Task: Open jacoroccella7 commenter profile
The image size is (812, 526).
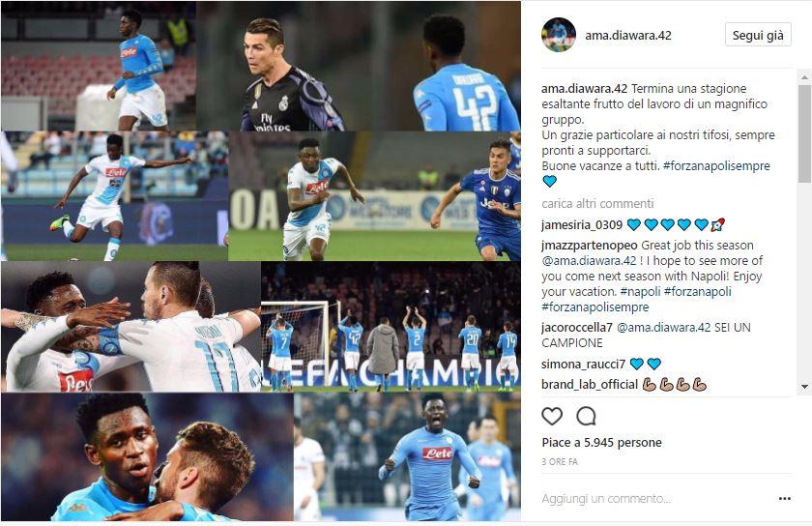Action: pyautogui.click(x=577, y=328)
